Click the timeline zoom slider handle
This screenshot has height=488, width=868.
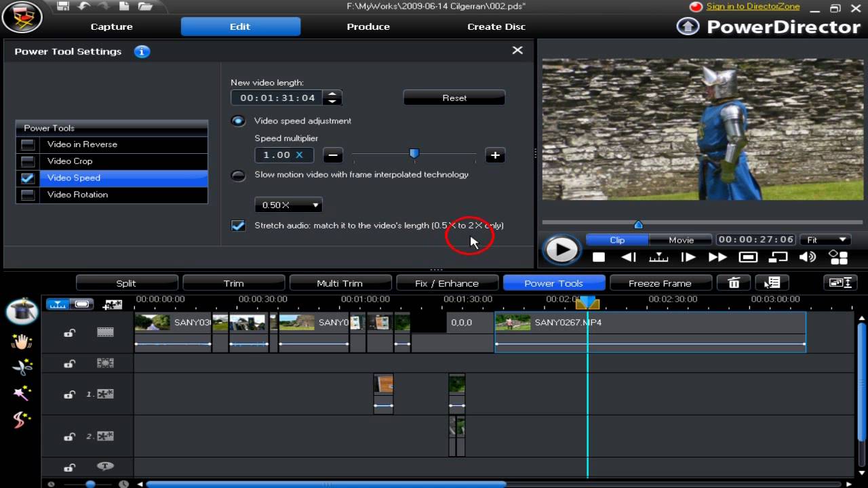point(90,484)
